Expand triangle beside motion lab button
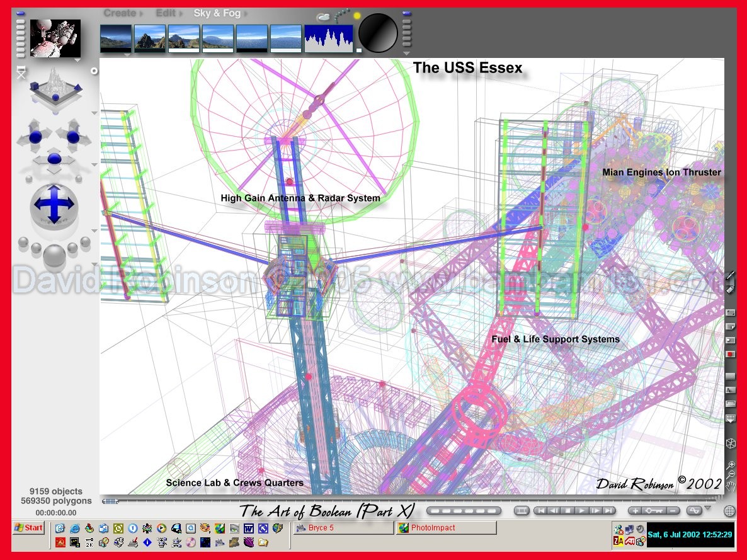 (708, 508)
